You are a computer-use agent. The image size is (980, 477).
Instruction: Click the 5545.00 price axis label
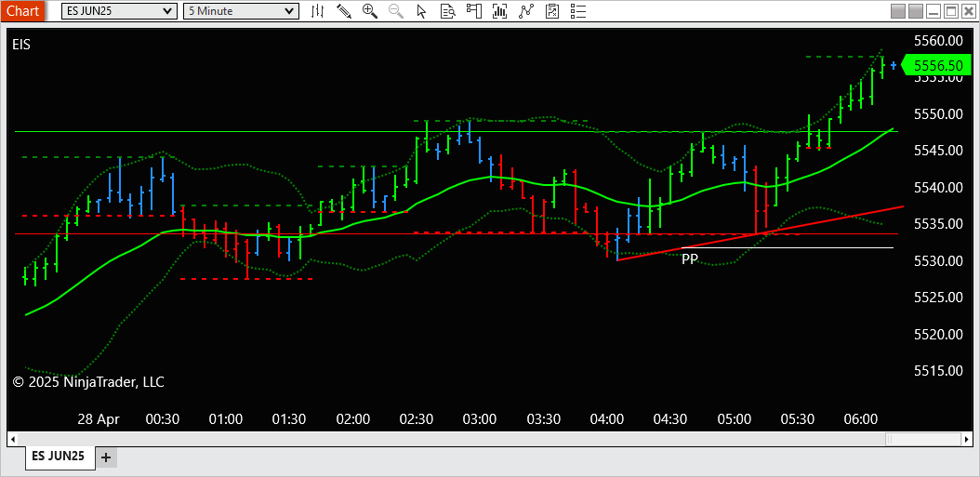[938, 151]
